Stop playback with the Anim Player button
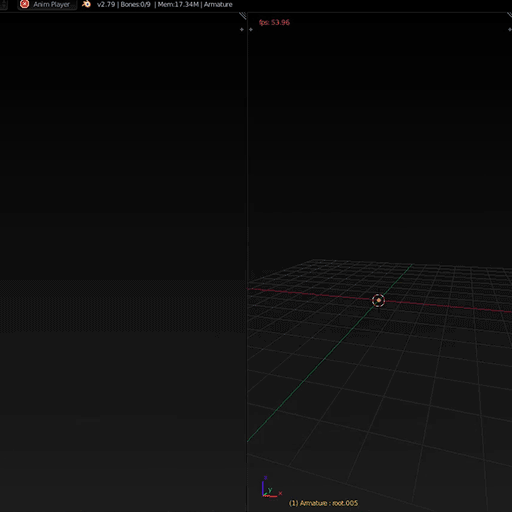Image resolution: width=512 pixels, height=512 pixels. [x=47, y=4]
